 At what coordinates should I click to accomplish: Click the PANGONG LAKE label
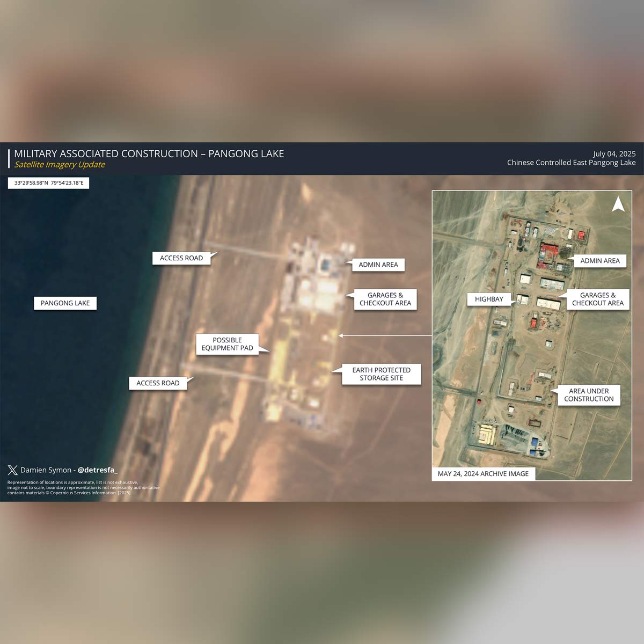click(x=65, y=303)
